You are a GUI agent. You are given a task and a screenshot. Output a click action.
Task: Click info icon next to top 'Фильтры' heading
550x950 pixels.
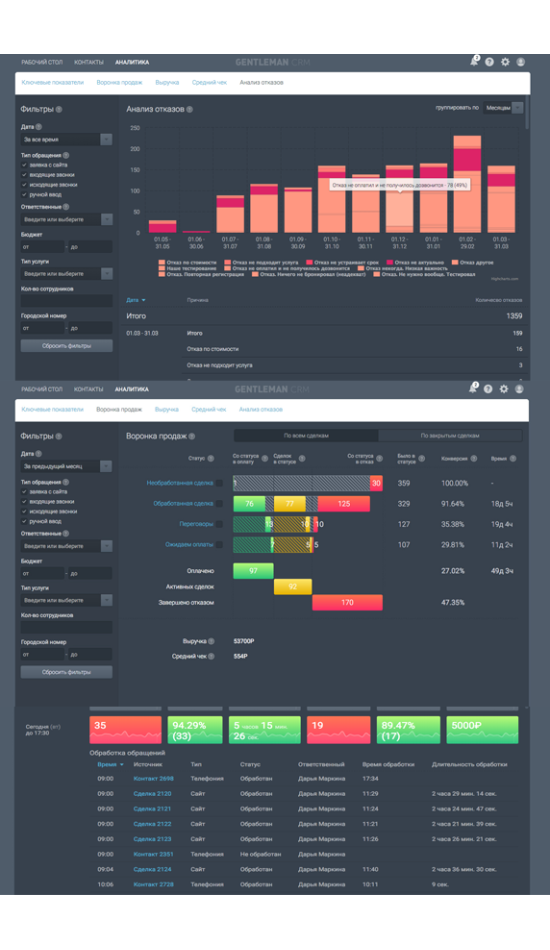59,110
